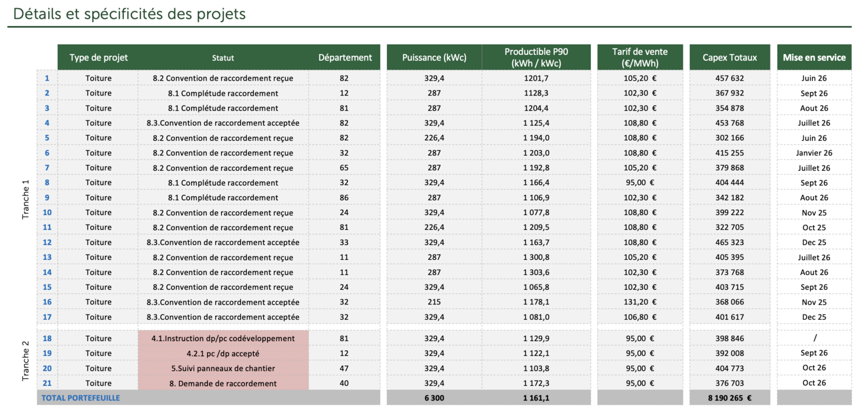Select productible value '1 166,4' in row 8
868x410 pixels.
pos(536,183)
